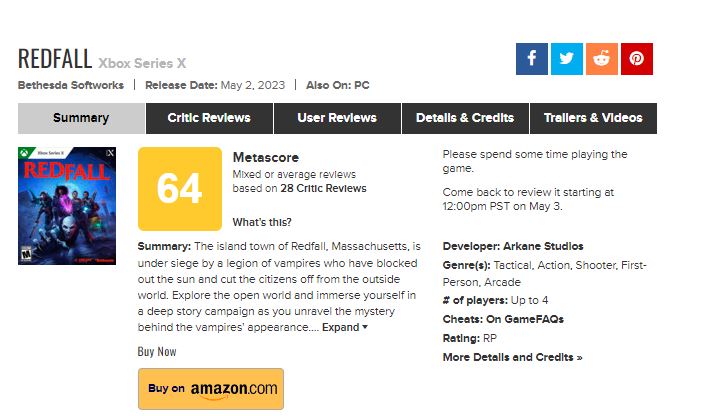The height and width of the screenshot is (416, 718).
Task: Switch to the Critic Reviews tab
Action: [209, 118]
